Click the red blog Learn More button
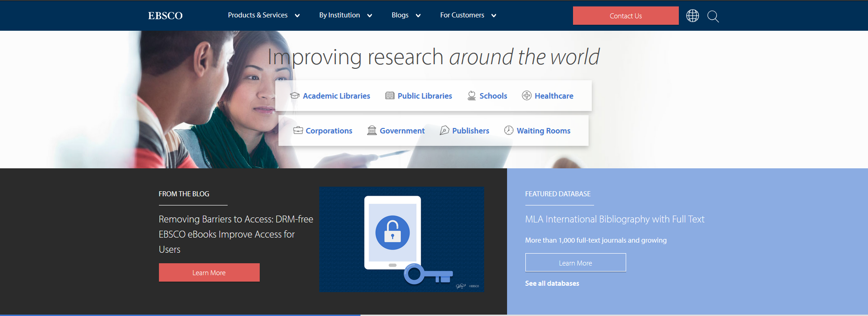868x316 pixels. 209,272
